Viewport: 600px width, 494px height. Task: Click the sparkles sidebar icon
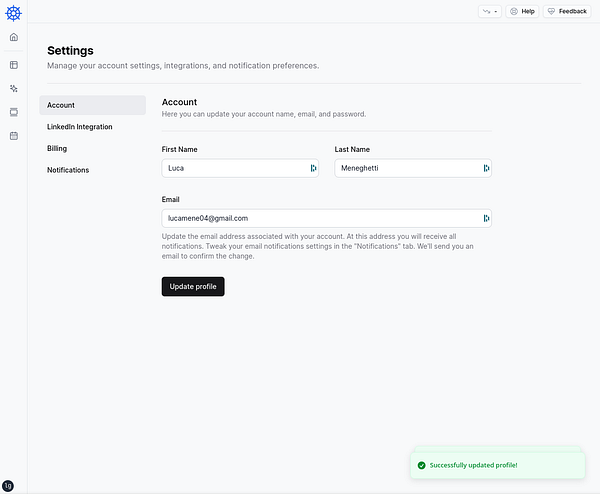[x=14, y=88]
